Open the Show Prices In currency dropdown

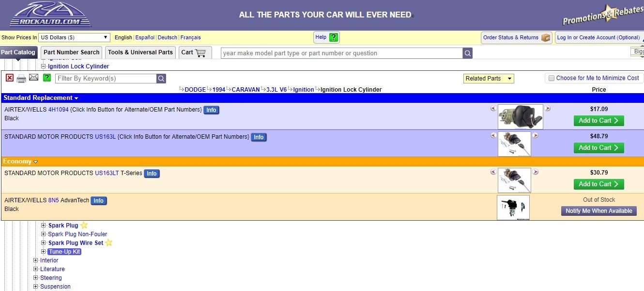75,37
